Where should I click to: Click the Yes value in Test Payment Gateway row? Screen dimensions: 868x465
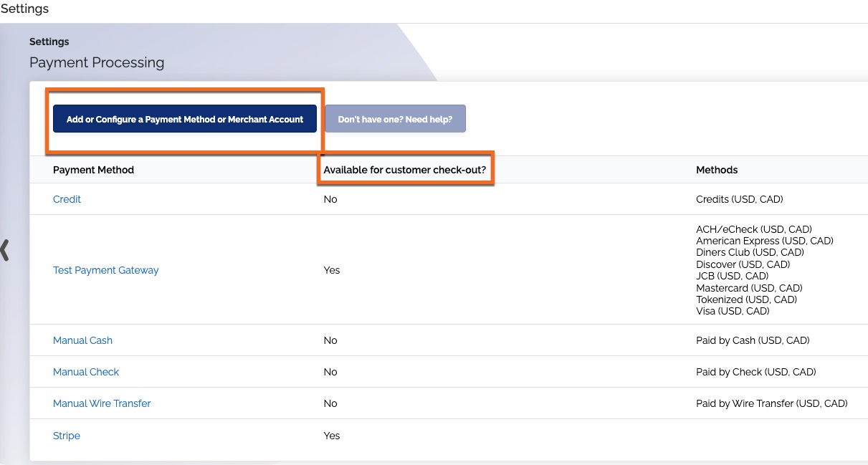coord(332,270)
